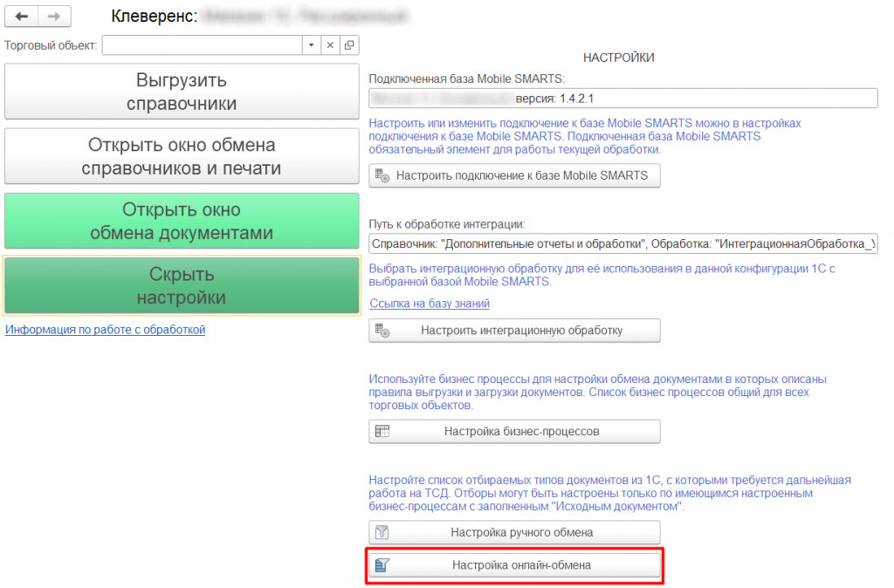Click gear icon on Настроить интеграционную обработку
The image size is (894, 588).
382,331
